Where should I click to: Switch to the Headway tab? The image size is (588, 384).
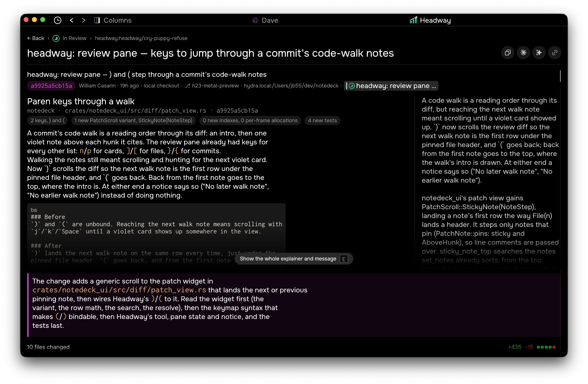(x=430, y=20)
